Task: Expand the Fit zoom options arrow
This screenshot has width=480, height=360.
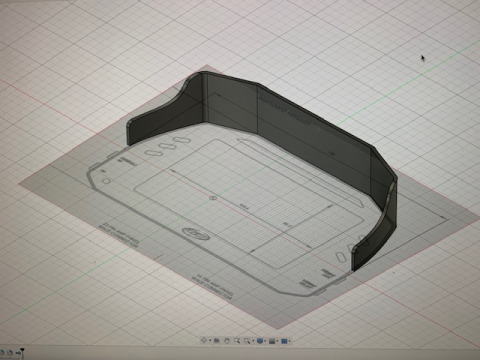Action: (x=253, y=341)
